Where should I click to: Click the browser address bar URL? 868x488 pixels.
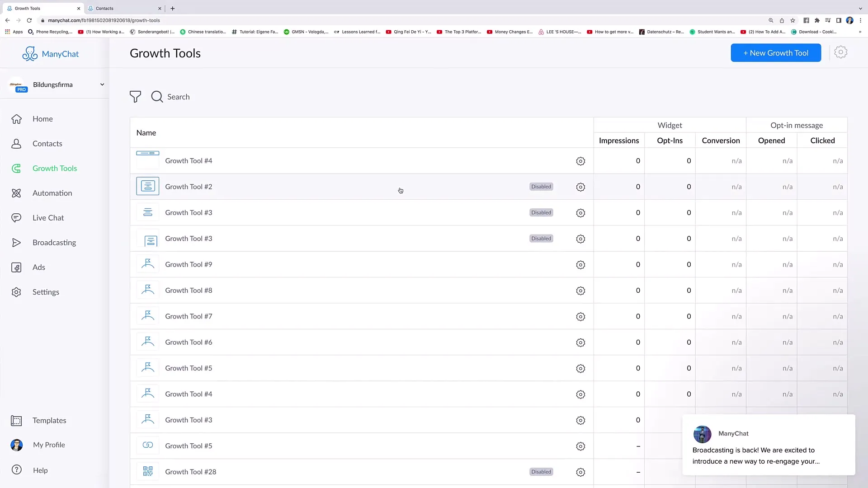pos(104,20)
